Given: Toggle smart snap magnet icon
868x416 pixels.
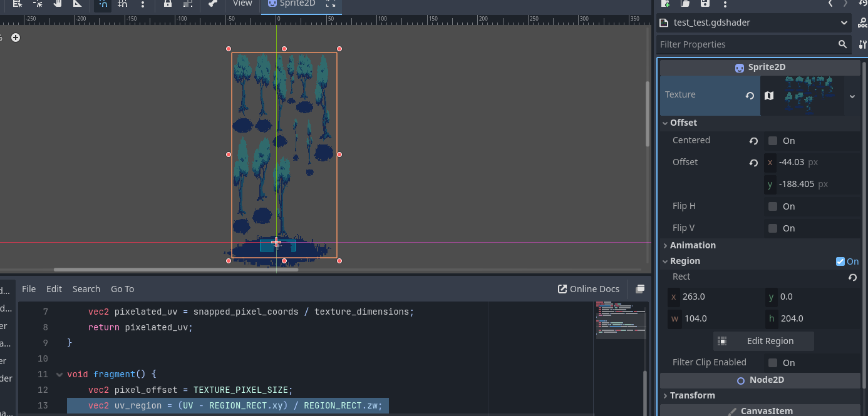Looking at the screenshot, I should [x=104, y=4].
